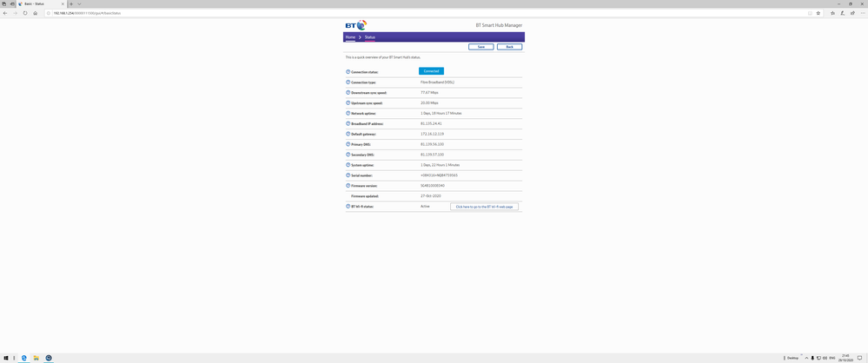The width and height of the screenshot is (868, 363).
Task: Click help icon for Broadband IP address
Action: tap(348, 123)
